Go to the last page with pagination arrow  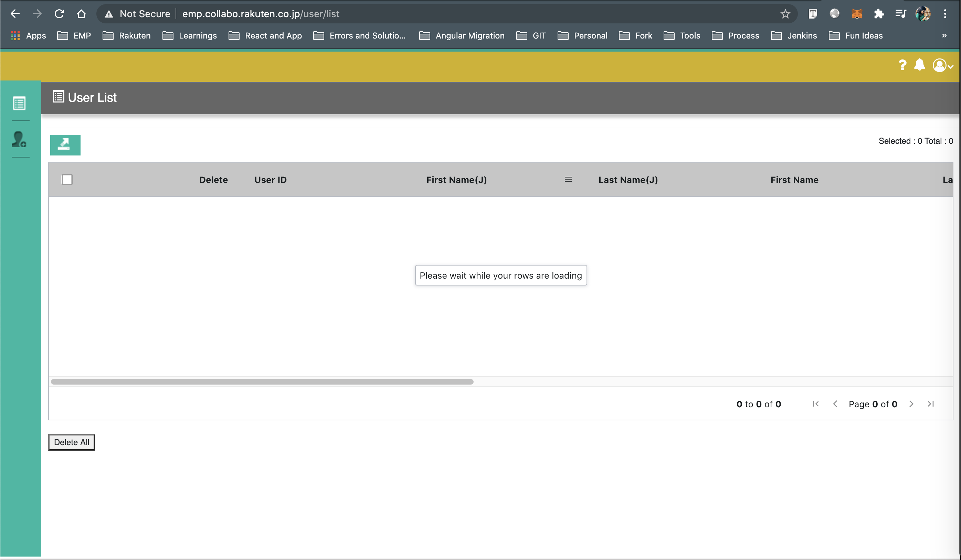[930, 404]
